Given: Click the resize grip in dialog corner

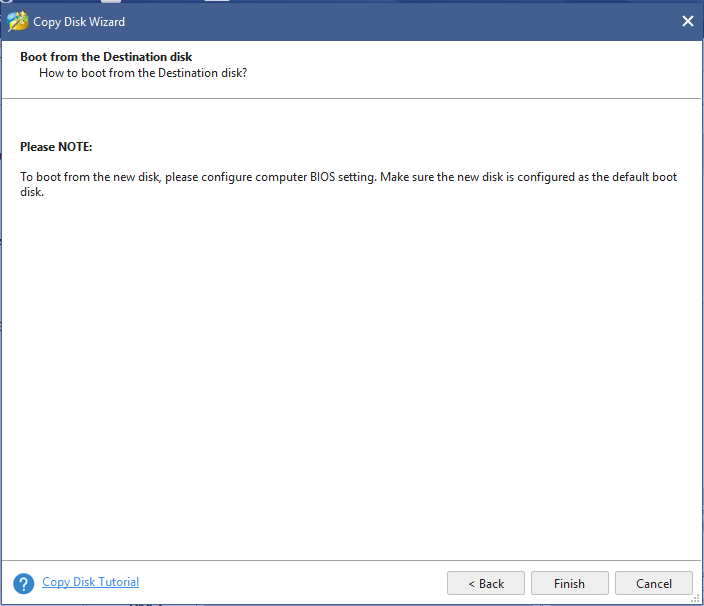Looking at the screenshot, I should tap(695, 599).
